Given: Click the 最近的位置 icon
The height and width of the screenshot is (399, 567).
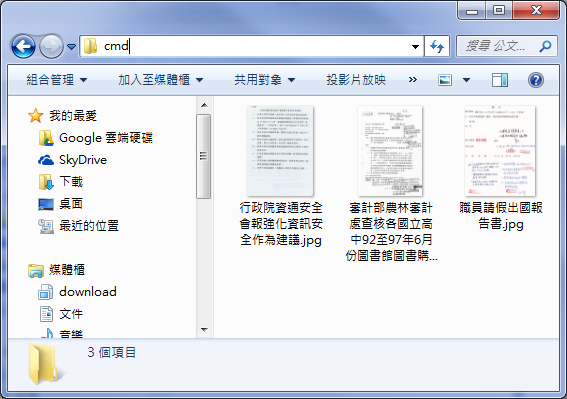Looking at the screenshot, I should 46,226.
